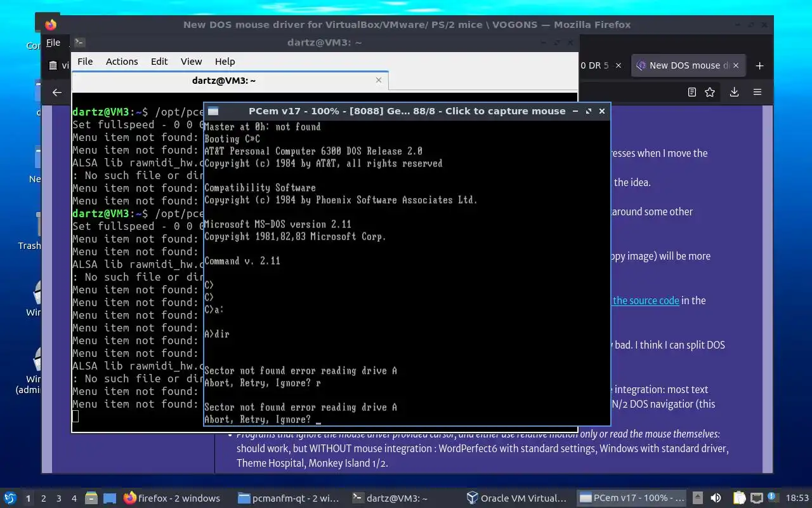This screenshot has width=812, height=508.
Task: Open the update notifier tray icon
Action: tap(773, 497)
